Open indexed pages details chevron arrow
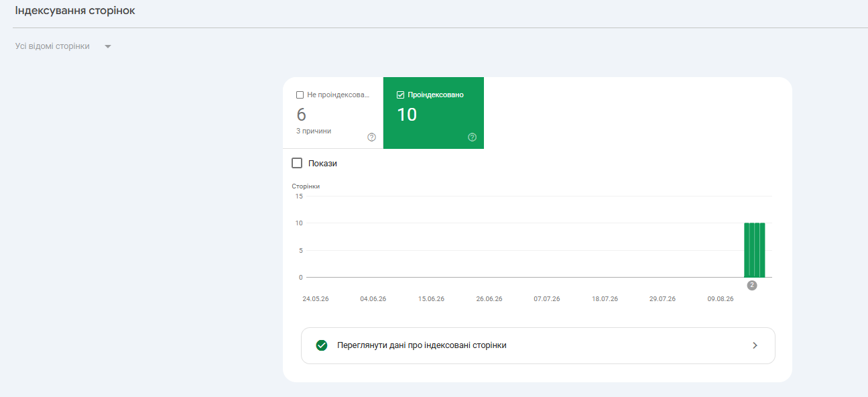 (x=755, y=345)
